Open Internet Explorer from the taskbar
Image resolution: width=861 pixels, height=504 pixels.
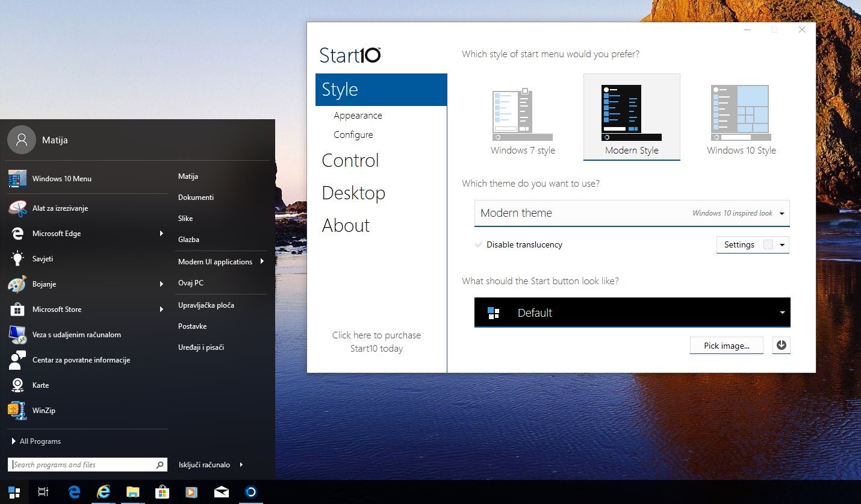[104, 492]
